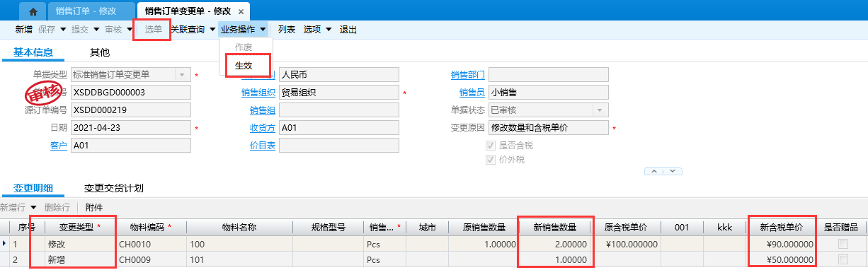Click the 单据编号 field XSDDBGD000003
The image size is (868, 270).
130,93
